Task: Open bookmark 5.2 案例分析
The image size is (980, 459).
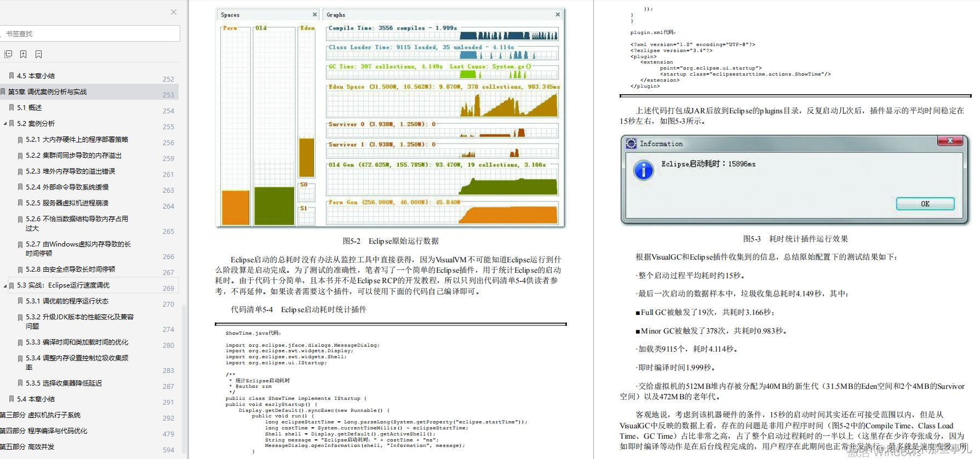Action: pos(36,124)
